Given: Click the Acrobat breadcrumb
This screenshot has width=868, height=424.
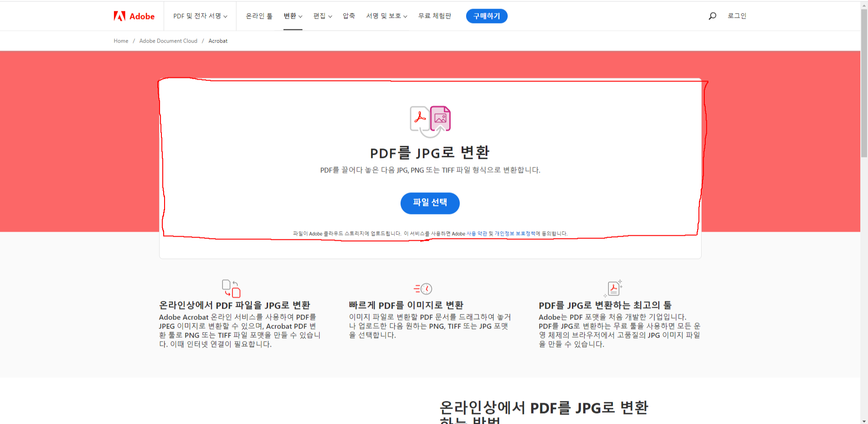Looking at the screenshot, I should tap(218, 41).
